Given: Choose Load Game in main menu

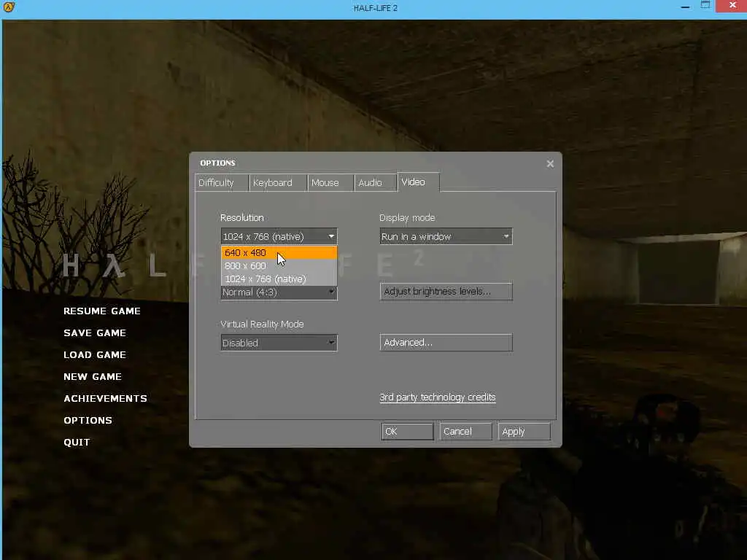Looking at the screenshot, I should click(x=95, y=355).
